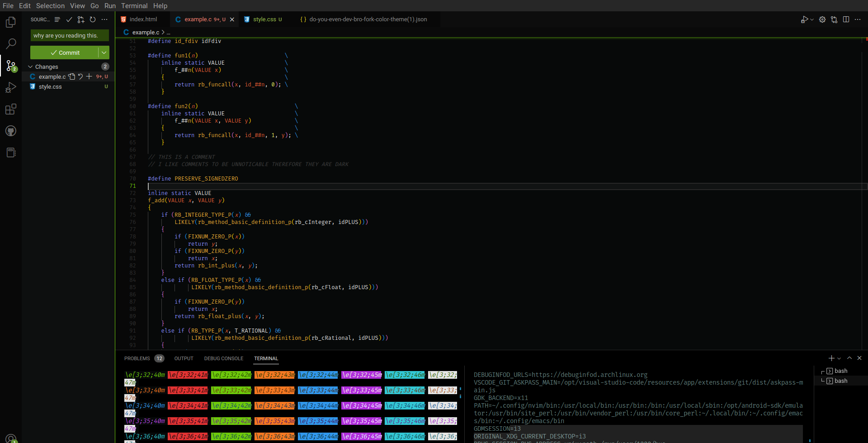Click the 'DEBUGINFOD_URLS' line in the right terminal
Viewport: 868px width, 443px height.
(x=561, y=375)
